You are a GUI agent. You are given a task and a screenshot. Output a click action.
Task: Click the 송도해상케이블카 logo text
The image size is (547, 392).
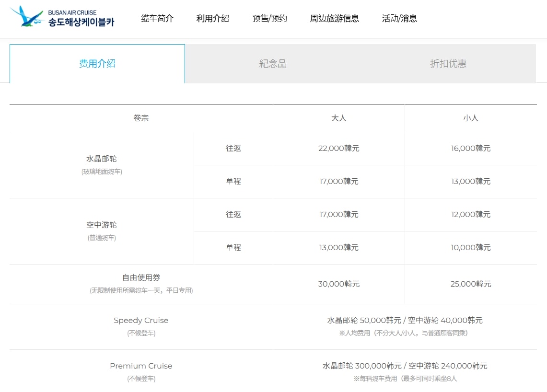click(x=81, y=22)
